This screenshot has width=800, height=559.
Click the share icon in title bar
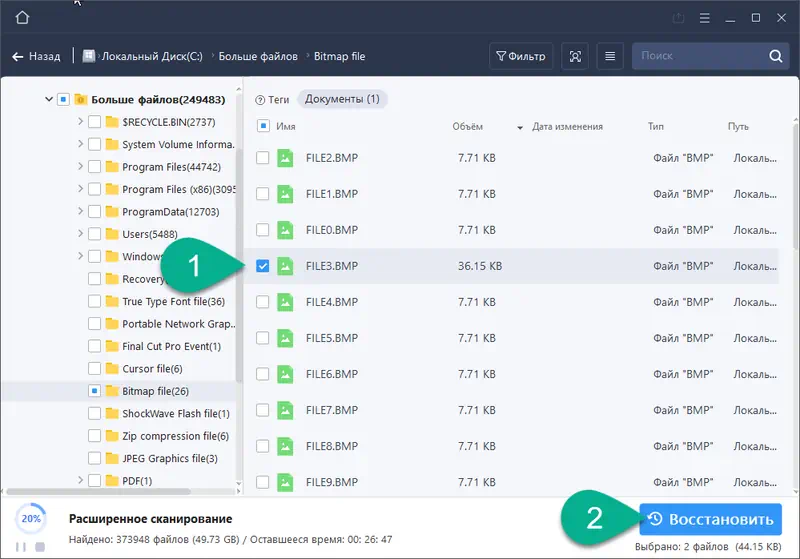(x=679, y=18)
